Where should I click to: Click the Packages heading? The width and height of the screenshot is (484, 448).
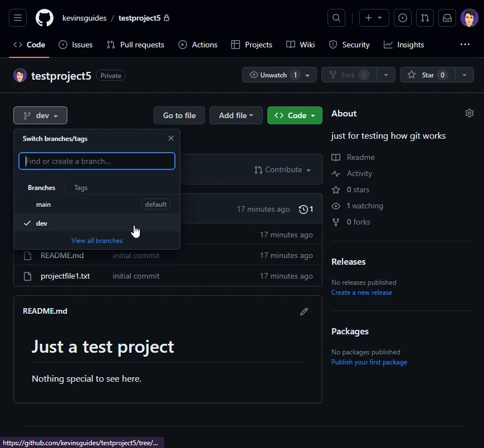click(350, 332)
